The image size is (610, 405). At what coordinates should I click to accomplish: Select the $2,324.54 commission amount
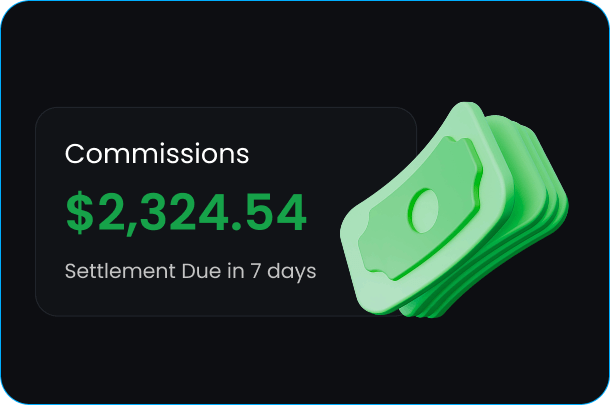click(x=186, y=213)
